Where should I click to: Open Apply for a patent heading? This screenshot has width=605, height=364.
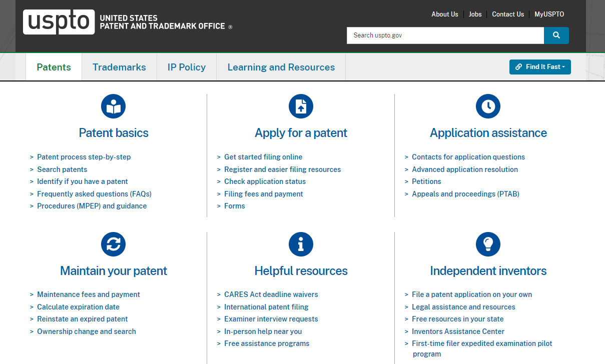tap(301, 133)
